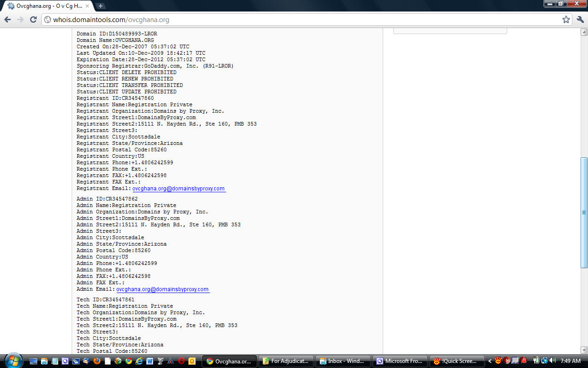Click 'Admin ID:CR34547862' text
588x368 pixels.
107,199
